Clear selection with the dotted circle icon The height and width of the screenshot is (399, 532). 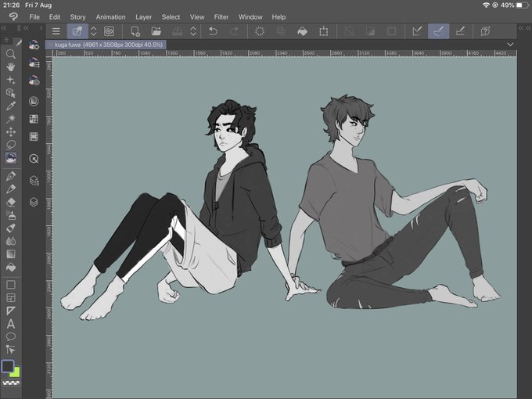pyautogui.click(x=260, y=31)
